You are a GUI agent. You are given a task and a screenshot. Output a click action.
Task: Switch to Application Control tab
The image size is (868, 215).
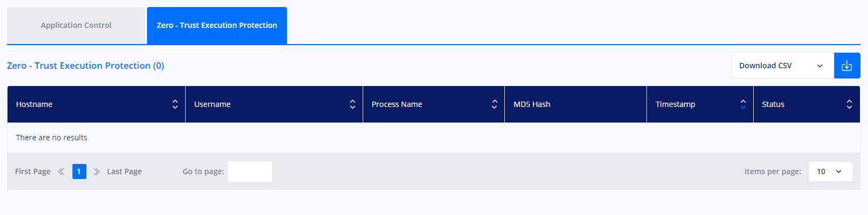point(76,25)
